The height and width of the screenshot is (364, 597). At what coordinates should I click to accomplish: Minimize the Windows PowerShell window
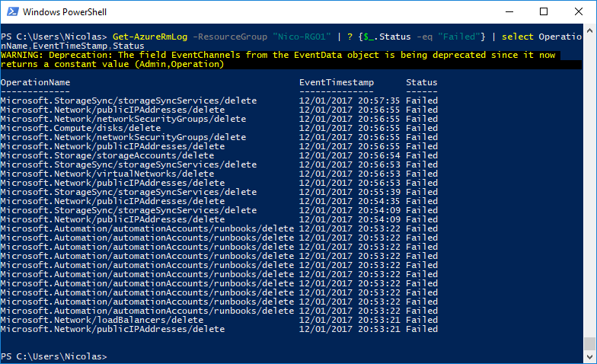point(509,12)
